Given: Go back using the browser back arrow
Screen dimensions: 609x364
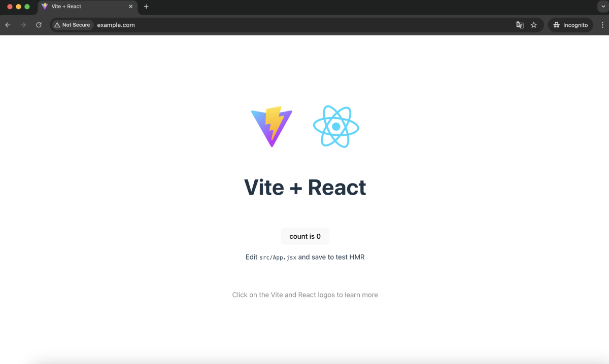Looking at the screenshot, I should click(8, 25).
